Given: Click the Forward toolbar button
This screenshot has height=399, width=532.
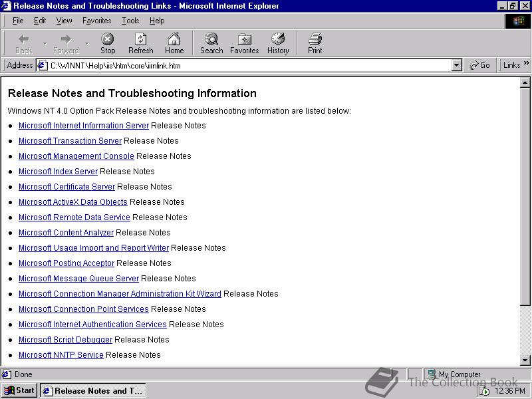Looking at the screenshot, I should coord(66,43).
